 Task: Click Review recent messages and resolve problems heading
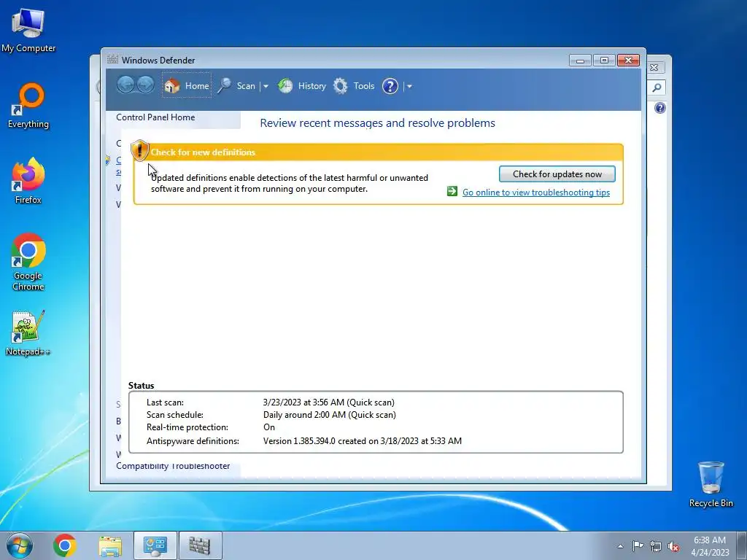pos(377,122)
